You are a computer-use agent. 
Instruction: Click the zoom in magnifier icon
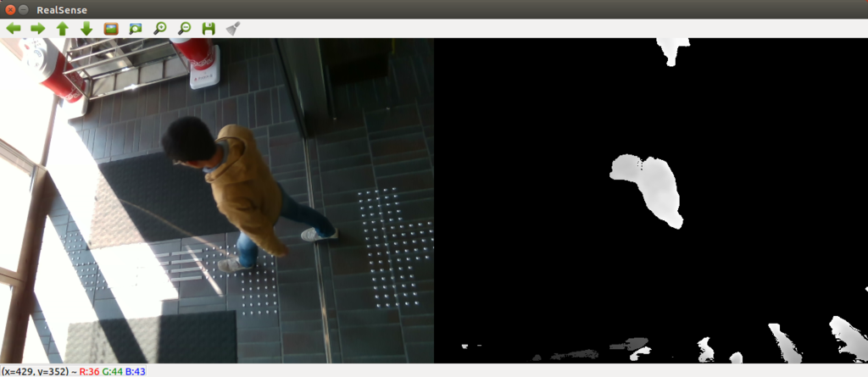(x=160, y=29)
